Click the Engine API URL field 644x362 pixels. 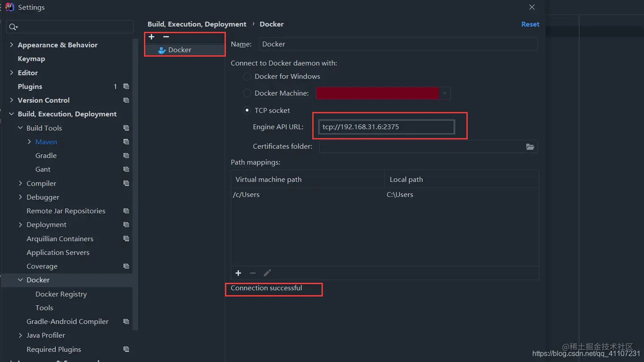[386, 127]
